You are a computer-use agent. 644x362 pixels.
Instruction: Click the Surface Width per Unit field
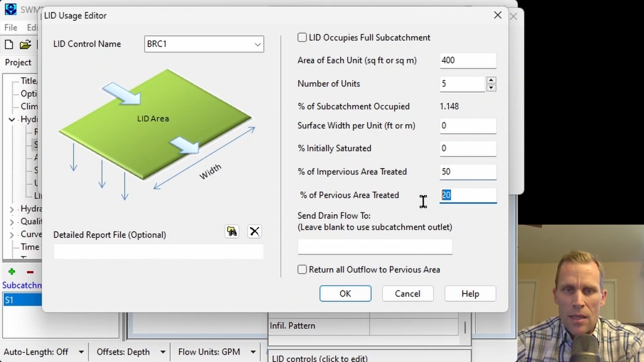point(468,126)
